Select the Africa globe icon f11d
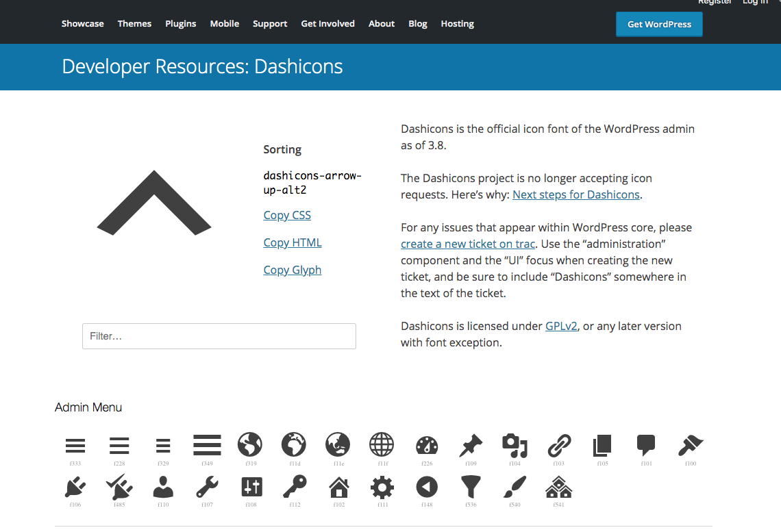The height and width of the screenshot is (532, 781). click(x=294, y=444)
